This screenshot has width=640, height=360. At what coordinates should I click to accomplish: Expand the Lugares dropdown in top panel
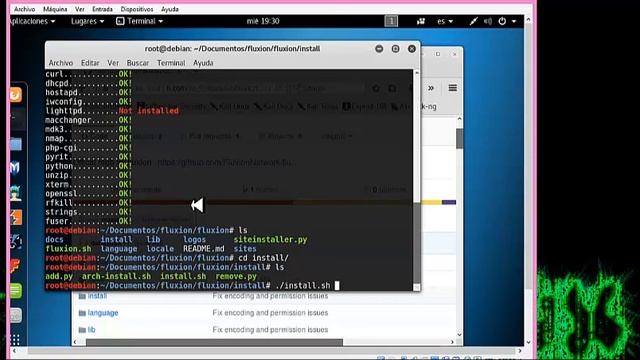[87, 21]
